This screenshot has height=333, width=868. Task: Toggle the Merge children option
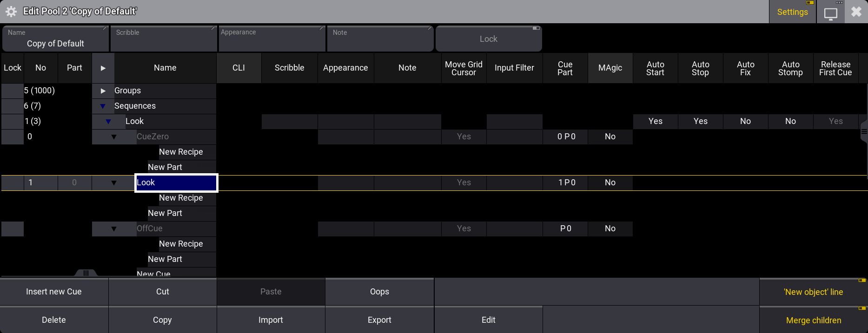pyautogui.click(x=813, y=320)
